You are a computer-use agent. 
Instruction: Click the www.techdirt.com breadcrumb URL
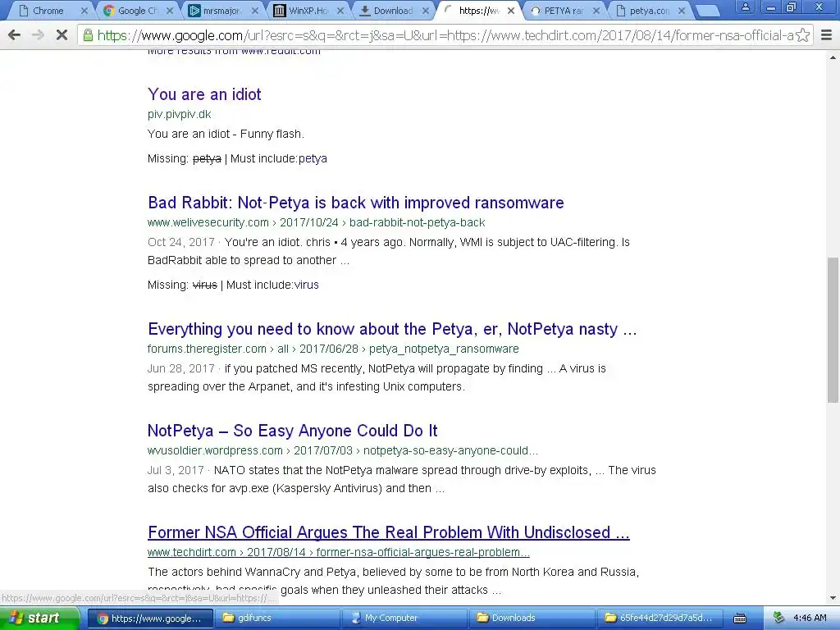[x=339, y=552]
